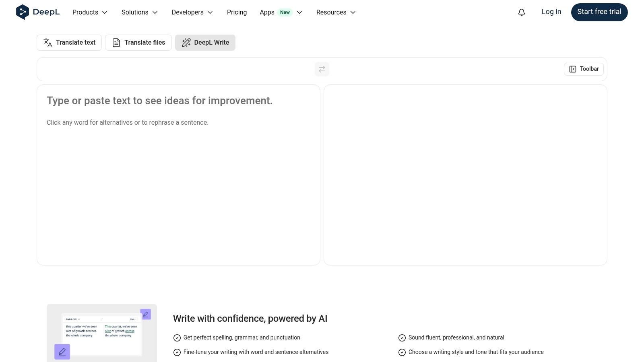Expand the Solutions menu chevron

pos(155,12)
